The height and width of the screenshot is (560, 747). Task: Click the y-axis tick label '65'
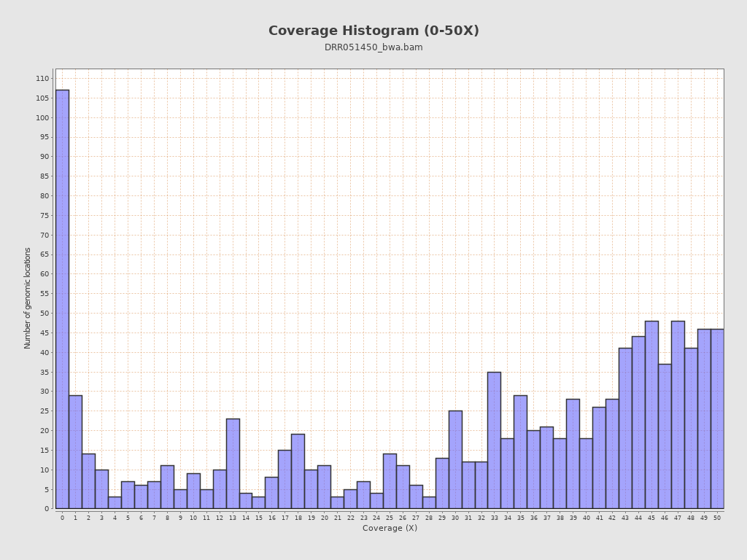(x=44, y=254)
